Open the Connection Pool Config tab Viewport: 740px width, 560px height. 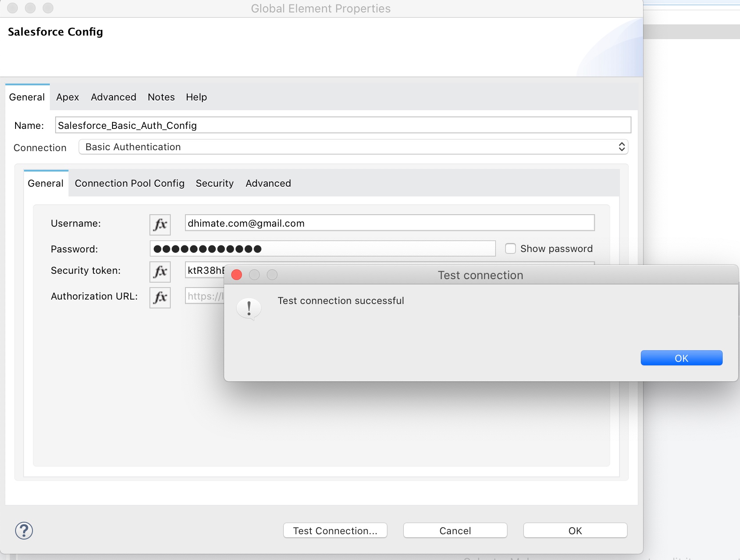point(129,184)
